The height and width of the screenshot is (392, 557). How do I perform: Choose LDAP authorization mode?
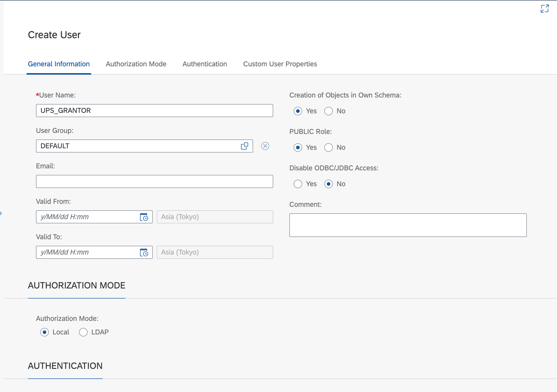click(83, 332)
